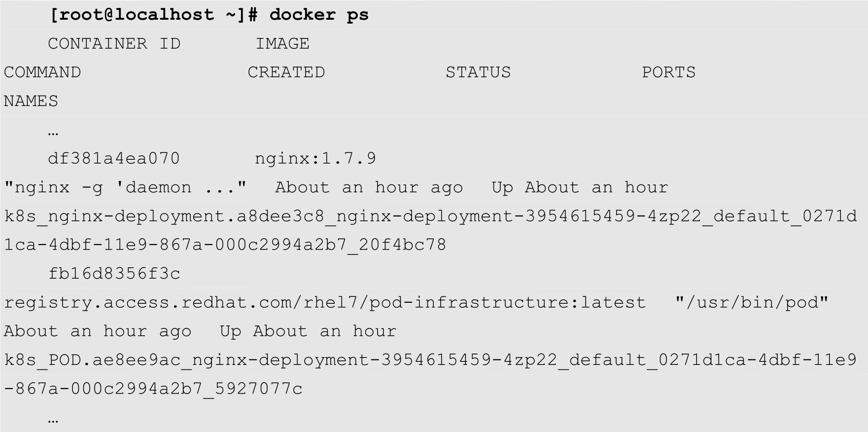The image size is (868, 432).
Task: Click container ID df381a4ea070
Action: pos(114,158)
